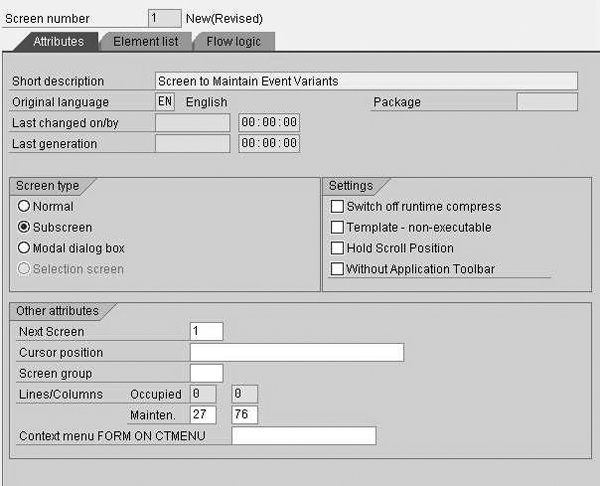Click the Original language EN field
This screenshot has width=600, height=486.
coord(165,102)
